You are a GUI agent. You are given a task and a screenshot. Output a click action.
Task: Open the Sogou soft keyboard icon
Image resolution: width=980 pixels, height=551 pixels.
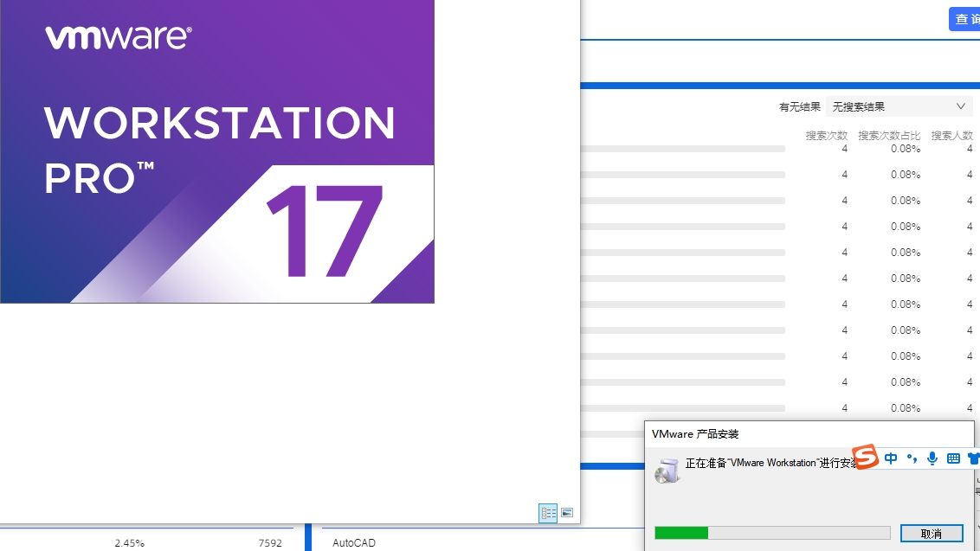[x=953, y=458]
